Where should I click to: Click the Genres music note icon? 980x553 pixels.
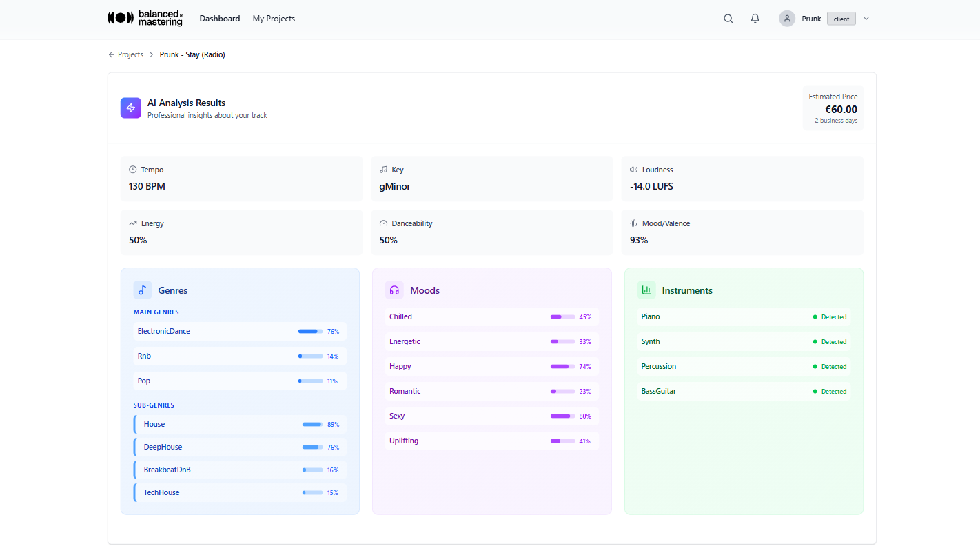click(x=143, y=290)
